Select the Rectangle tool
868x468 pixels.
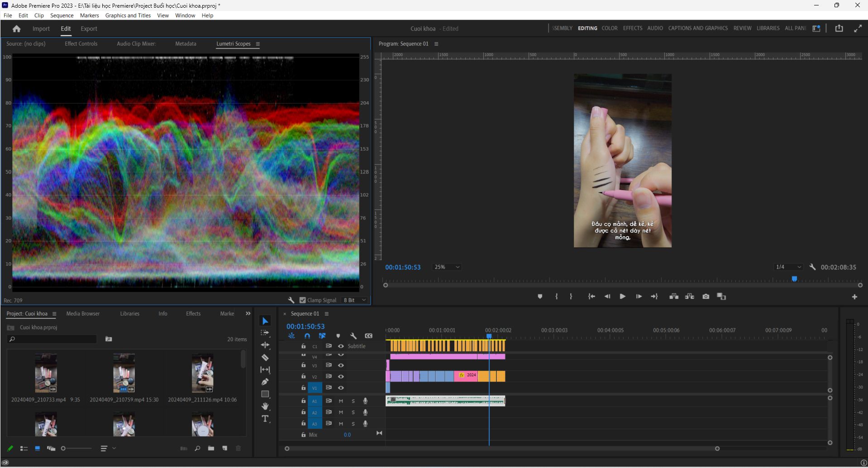(x=265, y=394)
